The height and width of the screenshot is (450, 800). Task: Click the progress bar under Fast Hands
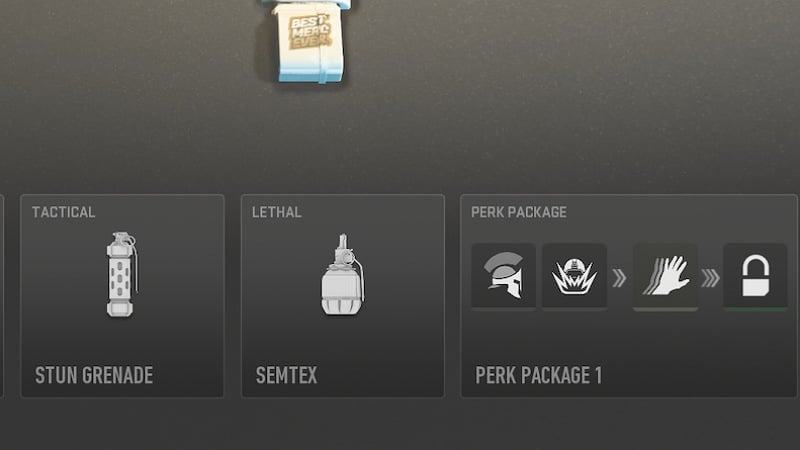point(665,309)
